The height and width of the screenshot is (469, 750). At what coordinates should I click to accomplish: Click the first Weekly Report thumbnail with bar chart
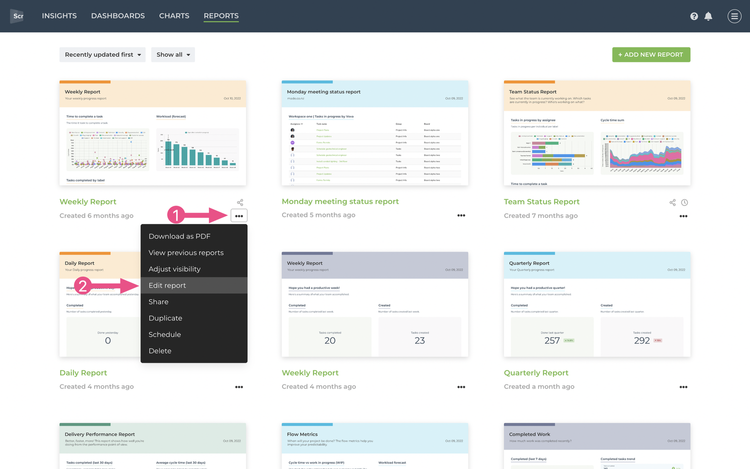(x=153, y=133)
